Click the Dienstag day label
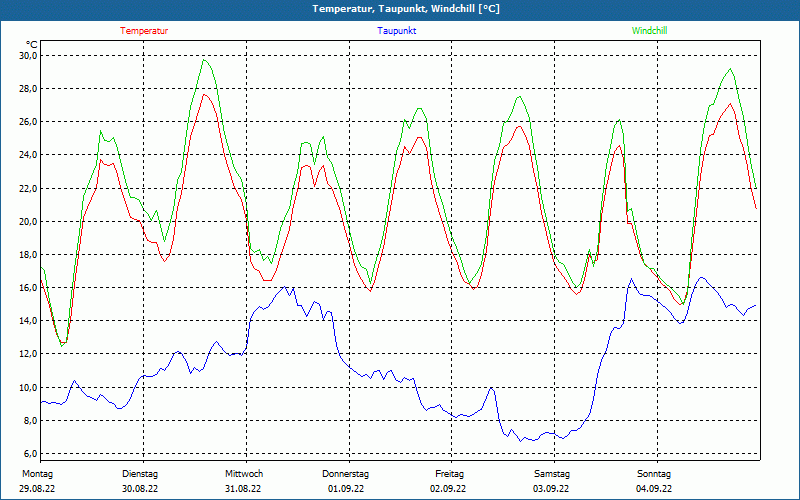This screenshot has width=800, height=500. pyautogui.click(x=140, y=474)
